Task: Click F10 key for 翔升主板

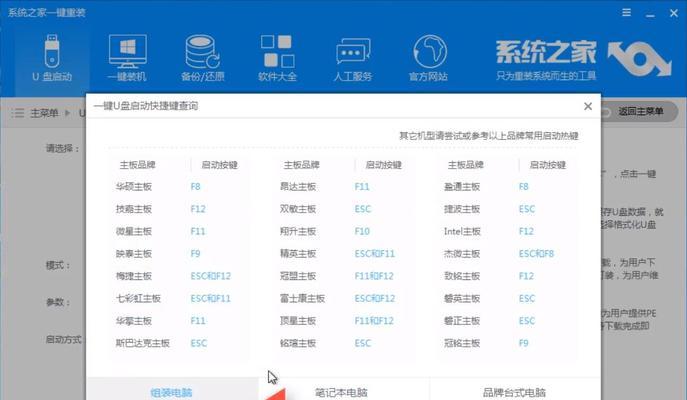Action: coord(362,231)
